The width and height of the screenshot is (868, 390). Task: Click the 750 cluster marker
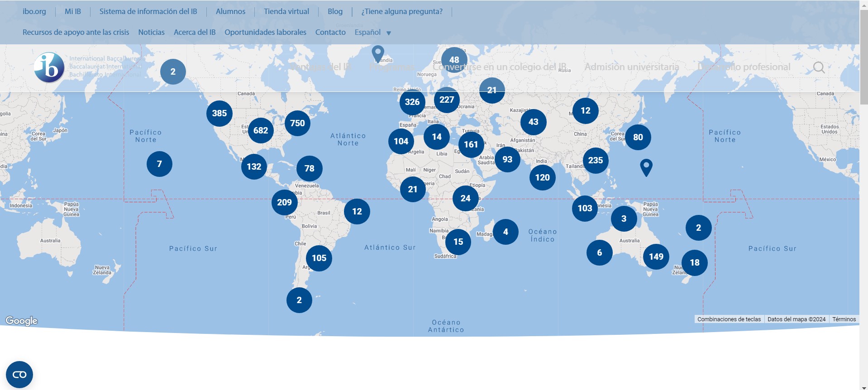297,123
